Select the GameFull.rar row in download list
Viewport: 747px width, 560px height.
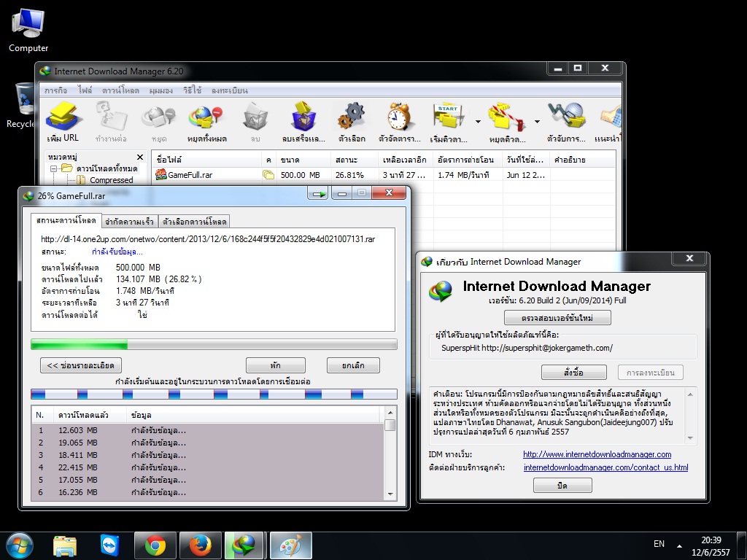click(384, 175)
